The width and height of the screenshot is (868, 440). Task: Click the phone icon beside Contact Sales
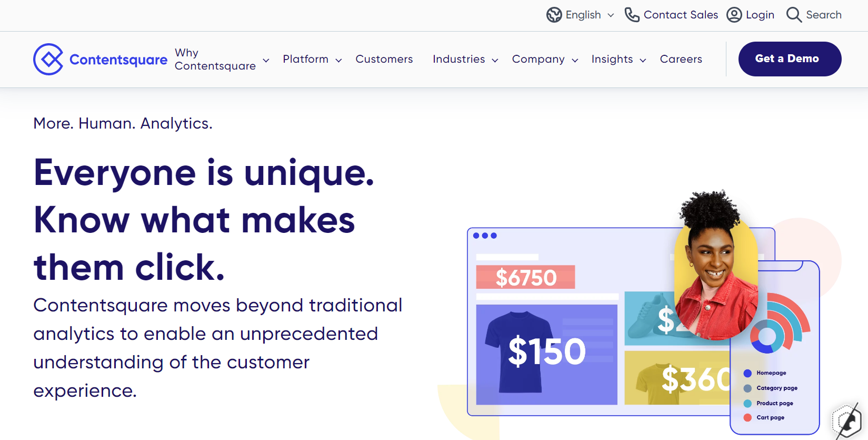(x=632, y=15)
